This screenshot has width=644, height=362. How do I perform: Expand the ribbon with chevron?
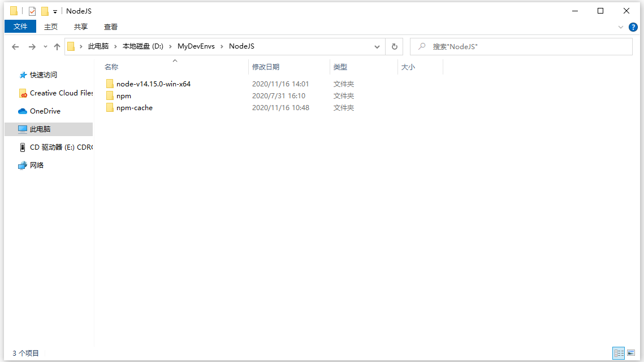621,27
